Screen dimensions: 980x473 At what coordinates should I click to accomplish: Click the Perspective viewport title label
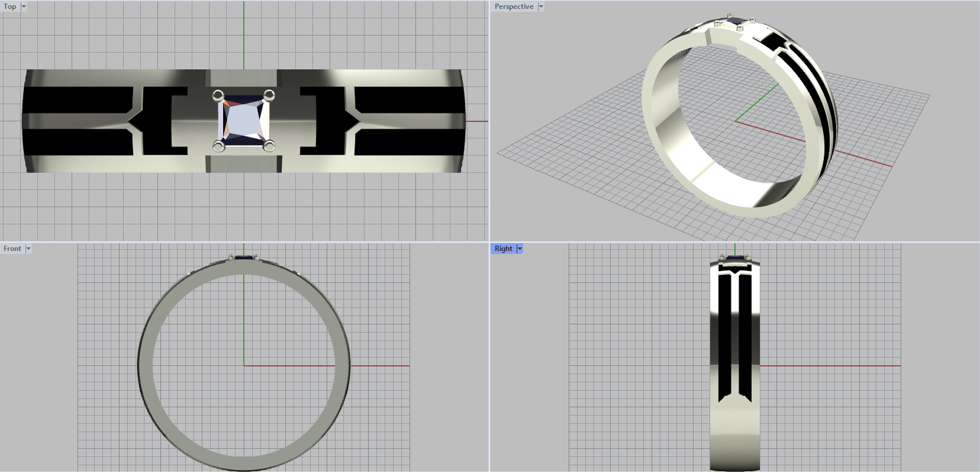click(514, 7)
